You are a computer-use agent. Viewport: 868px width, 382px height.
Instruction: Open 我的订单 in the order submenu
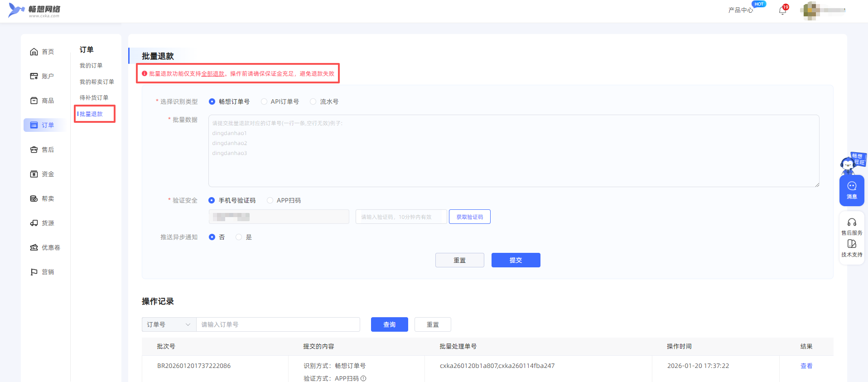(91, 66)
